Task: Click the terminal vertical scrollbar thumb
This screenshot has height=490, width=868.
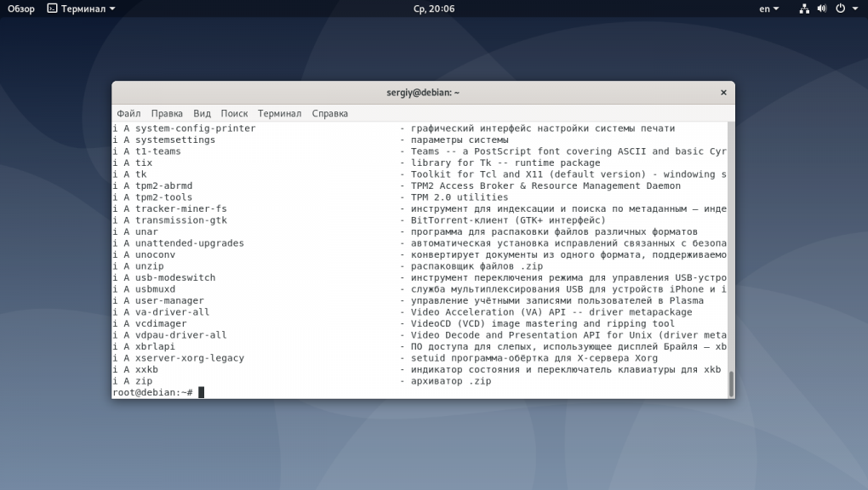Action: (x=731, y=384)
